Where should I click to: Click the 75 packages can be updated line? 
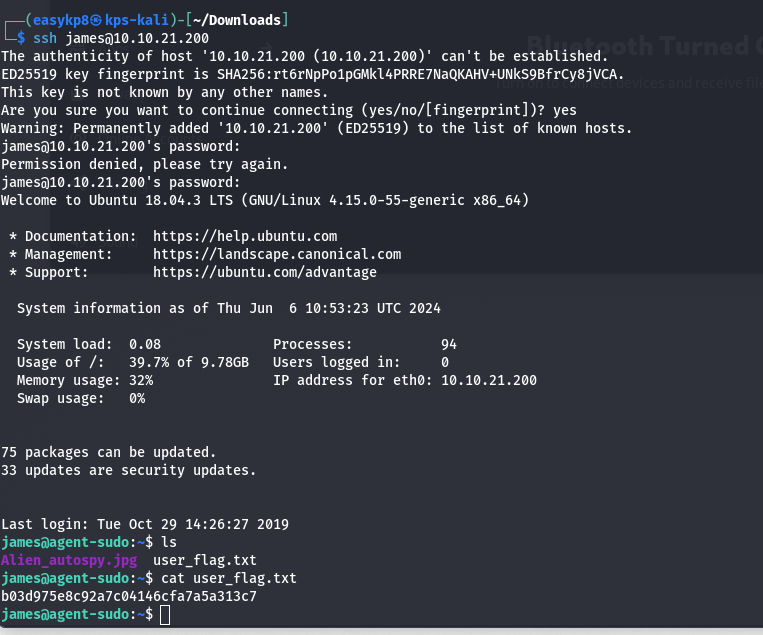108,453
